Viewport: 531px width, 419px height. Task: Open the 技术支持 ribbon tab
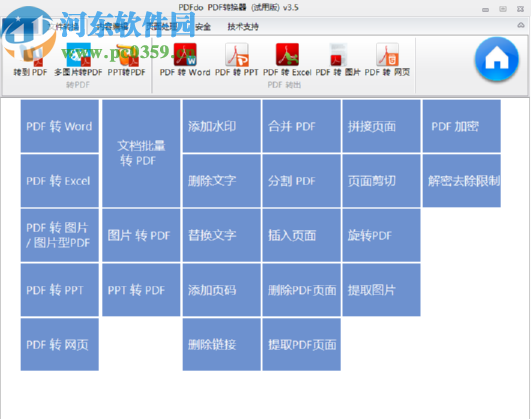[x=243, y=26]
